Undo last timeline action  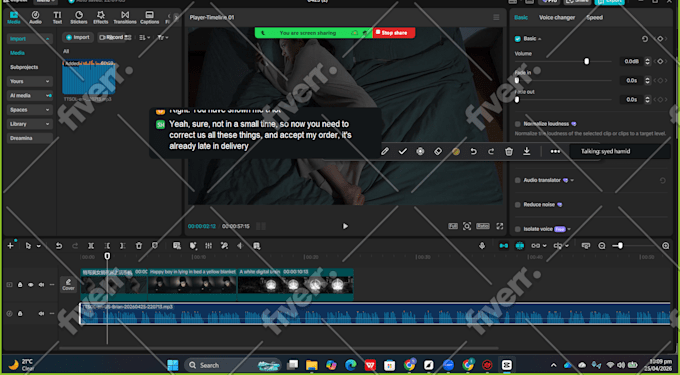(59, 246)
